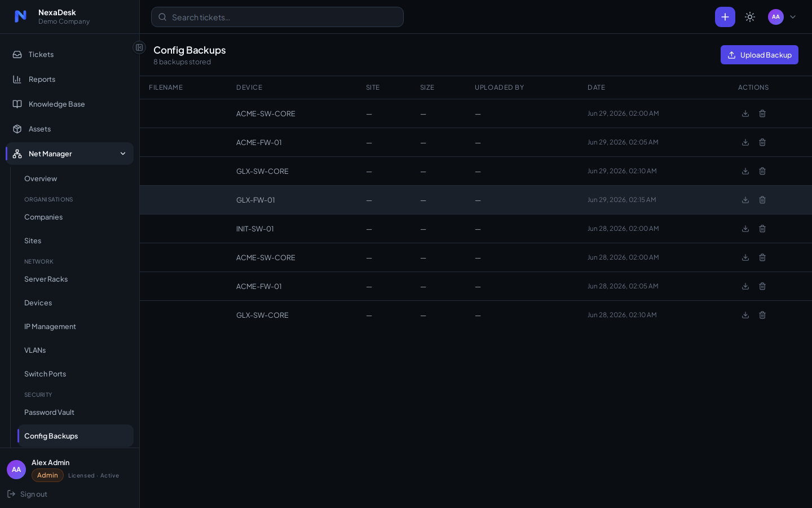Click the Jun 28, 2026, 02:10 AM date
The height and width of the screenshot is (508, 812).
pos(622,315)
